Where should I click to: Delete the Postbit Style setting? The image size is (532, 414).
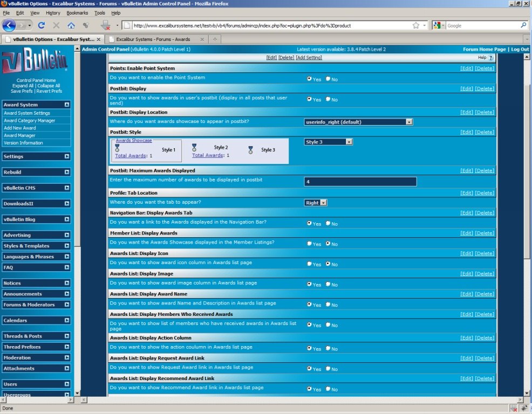click(485, 132)
